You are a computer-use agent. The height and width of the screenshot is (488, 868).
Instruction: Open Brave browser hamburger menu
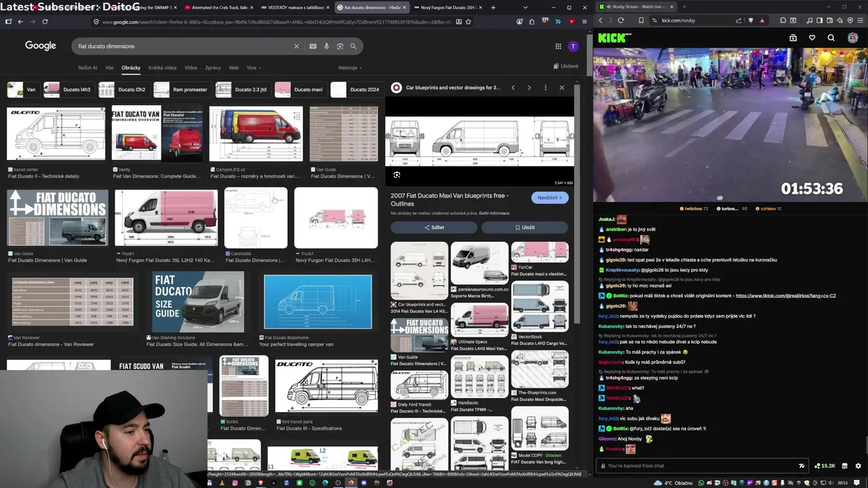(x=859, y=20)
